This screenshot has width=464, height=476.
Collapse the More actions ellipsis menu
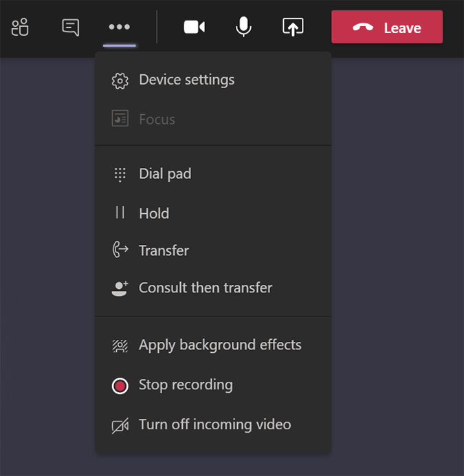[x=120, y=28]
